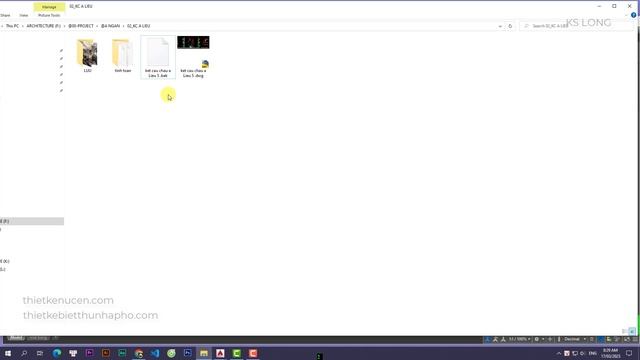Image resolution: width=640 pixels, height=360 pixels.
Task: Open AutoCAD workspace switching gear
Action: pyautogui.click(x=537, y=339)
